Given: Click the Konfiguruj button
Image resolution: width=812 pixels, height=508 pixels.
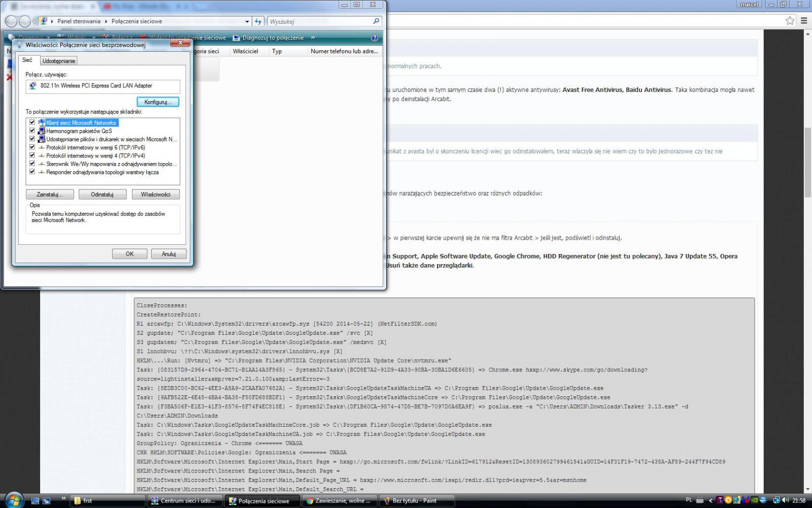Looking at the screenshot, I should [158, 102].
